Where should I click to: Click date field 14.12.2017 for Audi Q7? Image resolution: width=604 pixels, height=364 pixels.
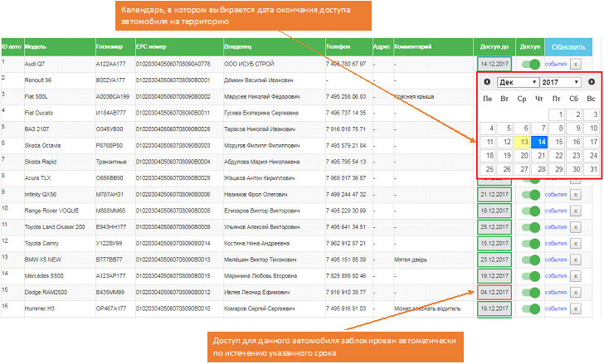(x=494, y=64)
